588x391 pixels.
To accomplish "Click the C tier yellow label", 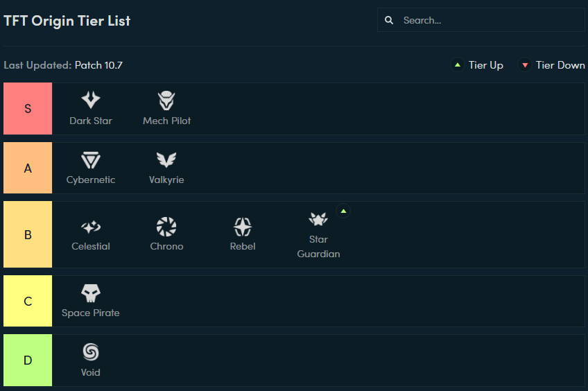I will (28, 301).
